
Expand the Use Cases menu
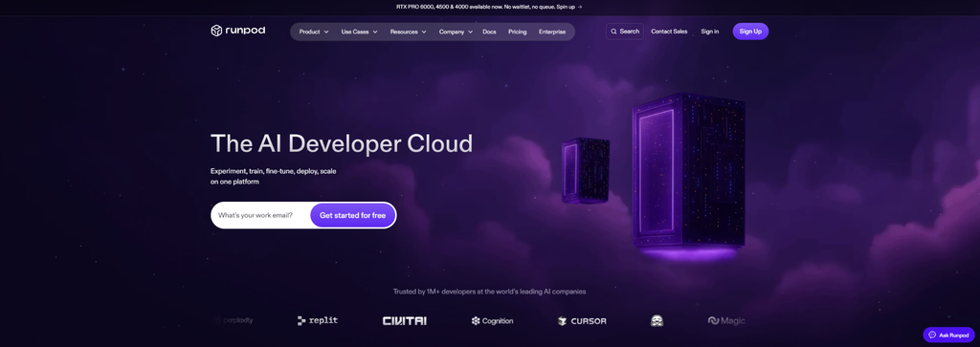point(360,32)
